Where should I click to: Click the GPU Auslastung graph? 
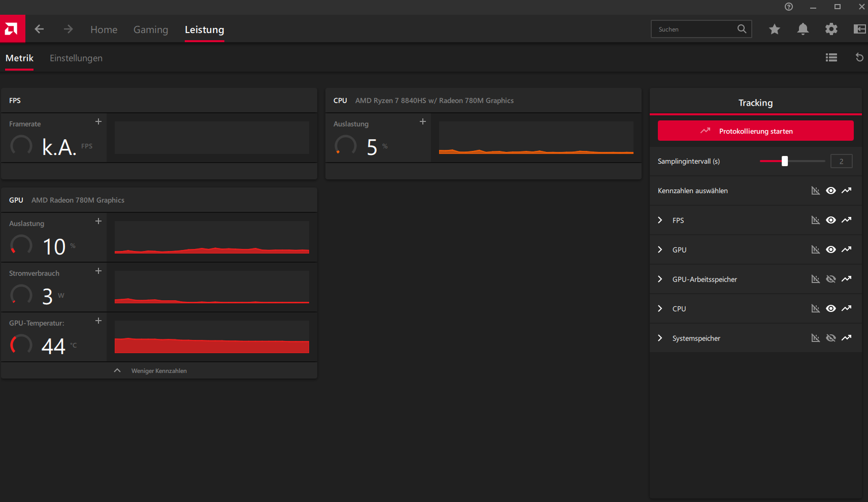point(212,237)
